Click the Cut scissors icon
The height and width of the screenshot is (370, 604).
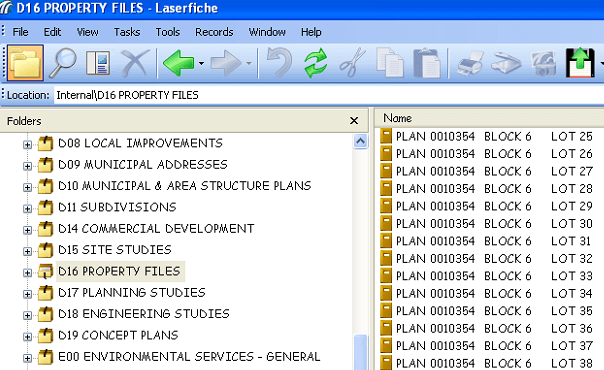click(352, 62)
